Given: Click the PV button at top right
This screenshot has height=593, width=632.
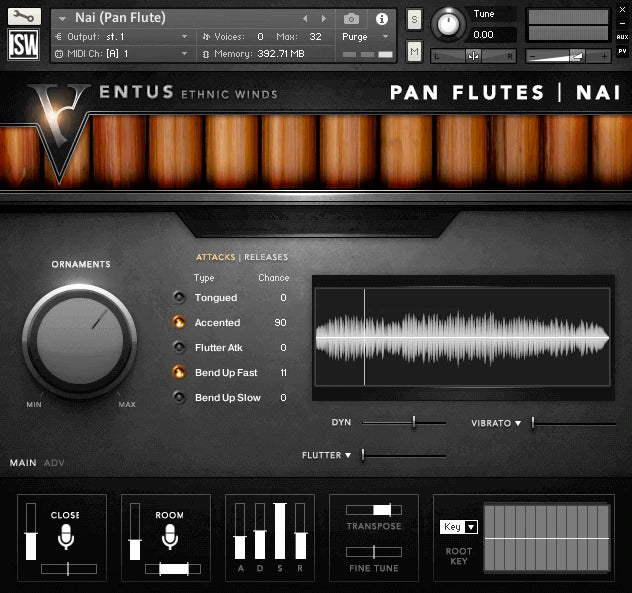Looking at the screenshot, I should pyautogui.click(x=622, y=51).
